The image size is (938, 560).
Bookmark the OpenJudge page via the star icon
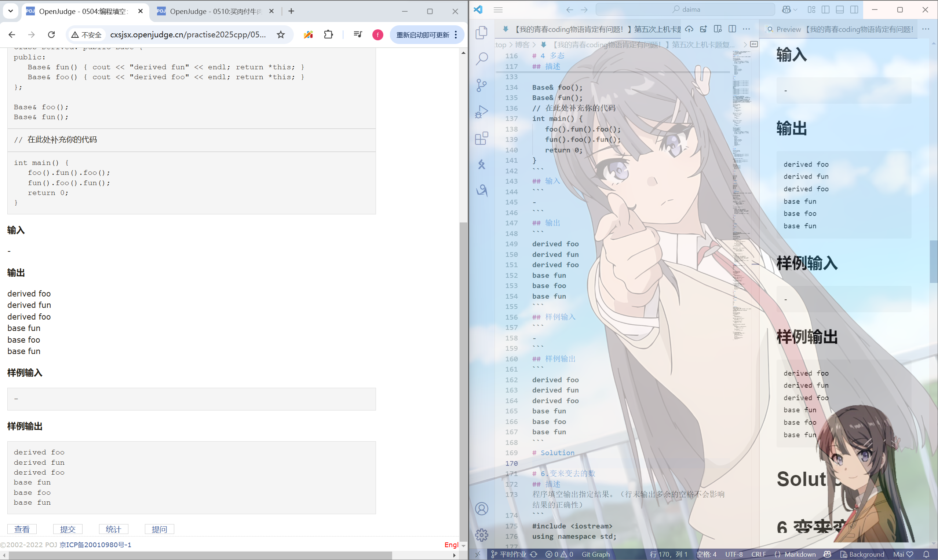281,34
